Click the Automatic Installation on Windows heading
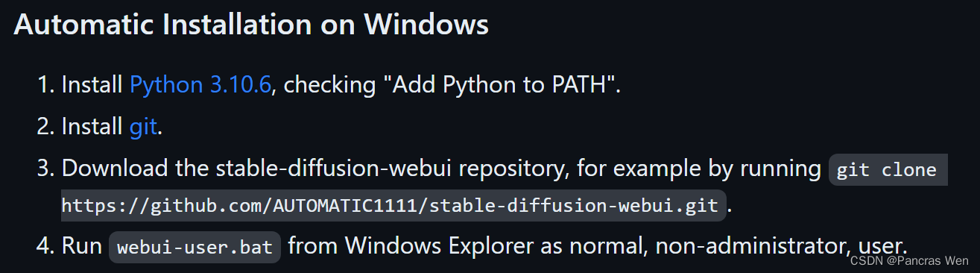Screen dimensions: 980x273 (x=251, y=25)
